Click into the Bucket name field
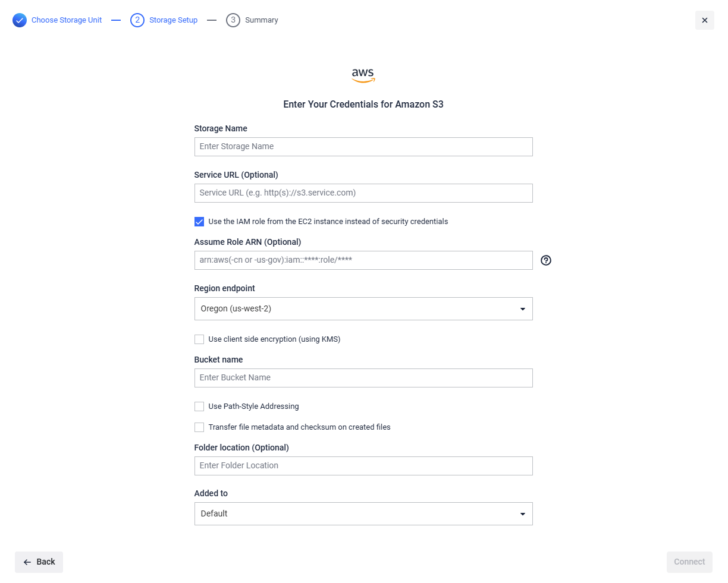The image size is (728, 583). click(x=363, y=378)
